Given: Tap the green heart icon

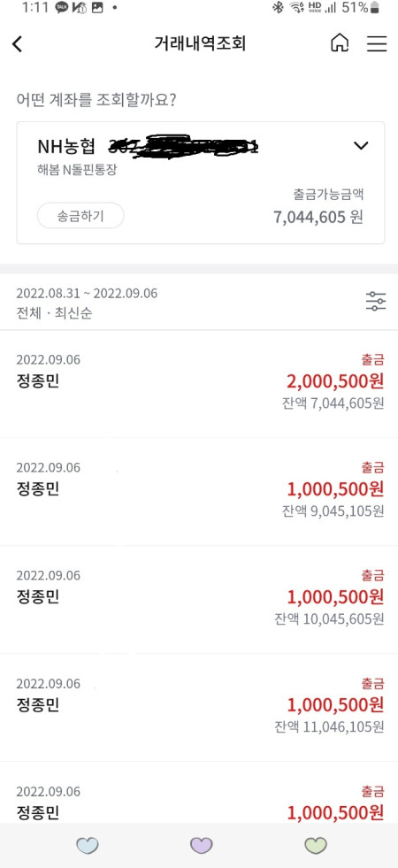Looking at the screenshot, I should click(x=316, y=845).
